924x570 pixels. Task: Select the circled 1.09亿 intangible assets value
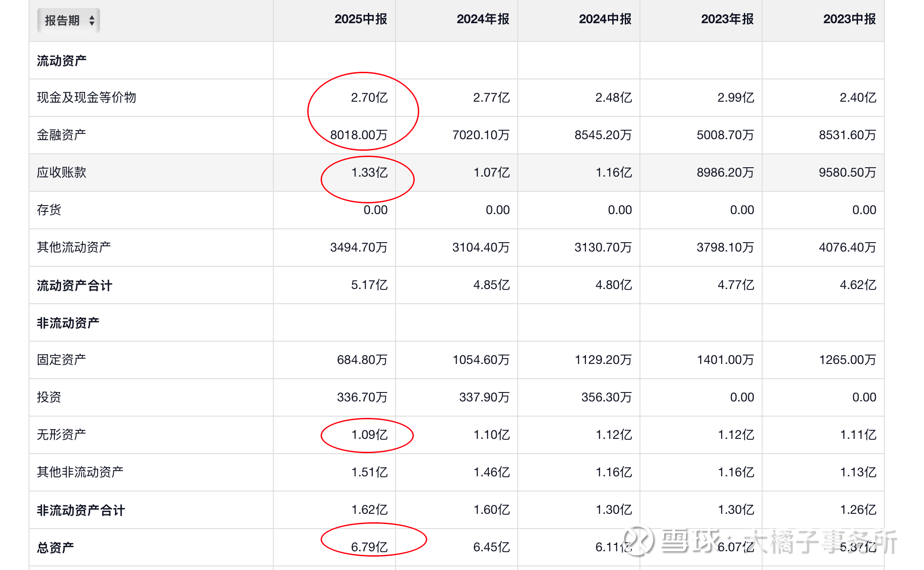coord(369,435)
